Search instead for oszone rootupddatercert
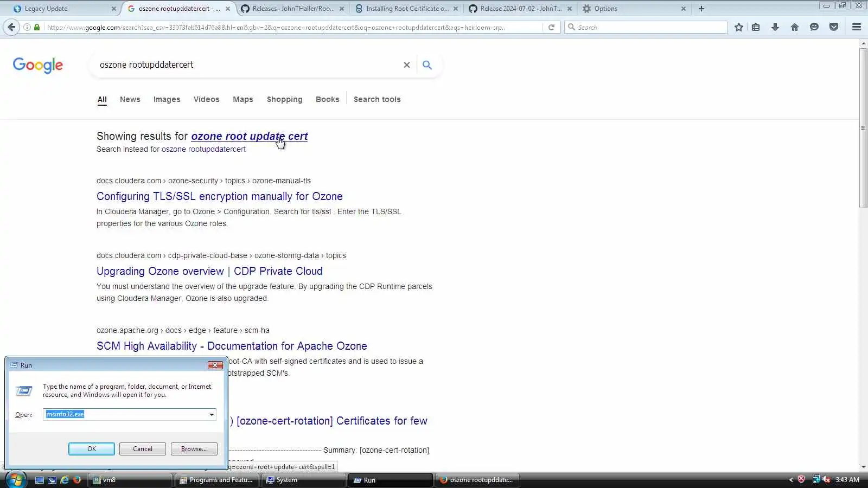 pyautogui.click(x=203, y=150)
